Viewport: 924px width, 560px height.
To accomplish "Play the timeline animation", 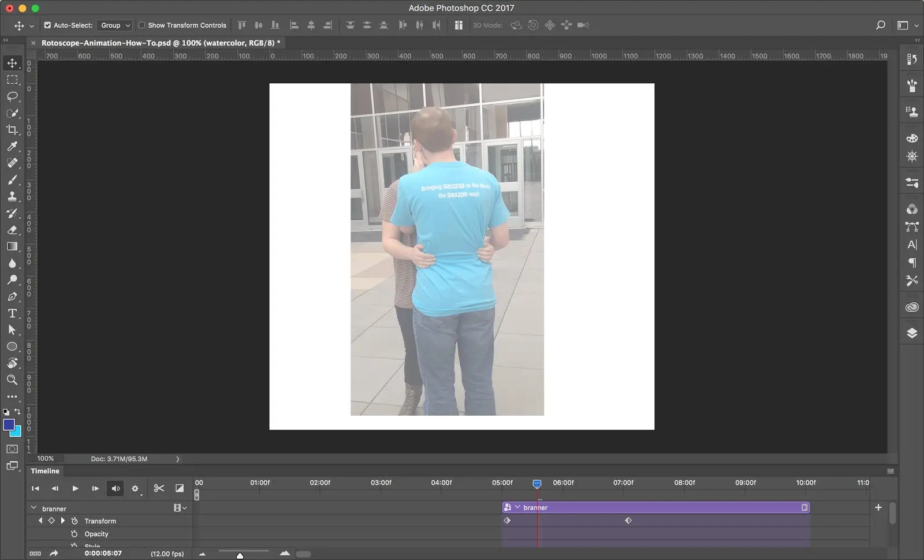I will (x=75, y=488).
